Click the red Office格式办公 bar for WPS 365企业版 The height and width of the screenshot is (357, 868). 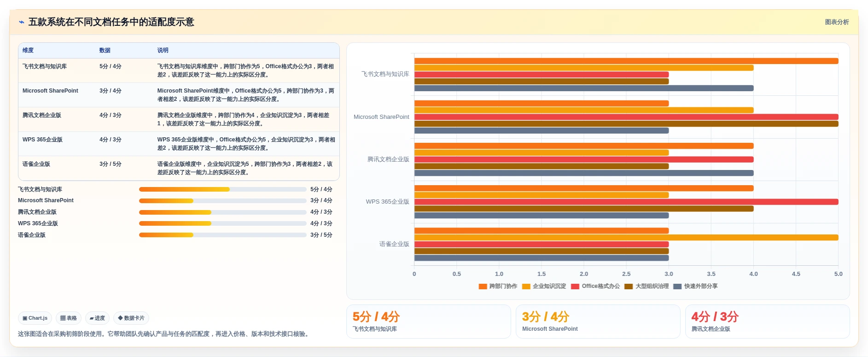[x=626, y=202]
